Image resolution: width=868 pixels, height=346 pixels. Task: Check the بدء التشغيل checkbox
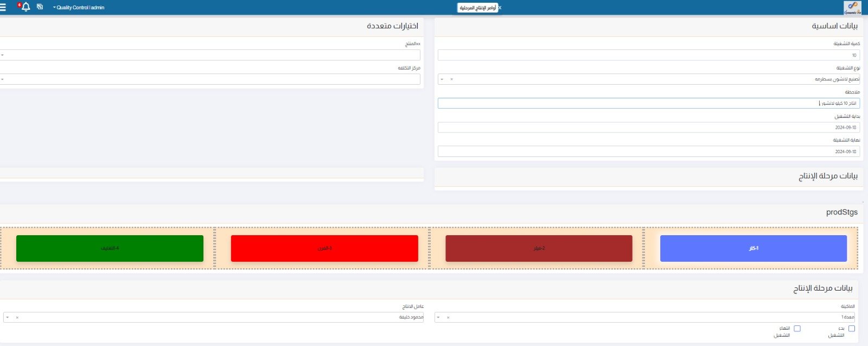851,329
